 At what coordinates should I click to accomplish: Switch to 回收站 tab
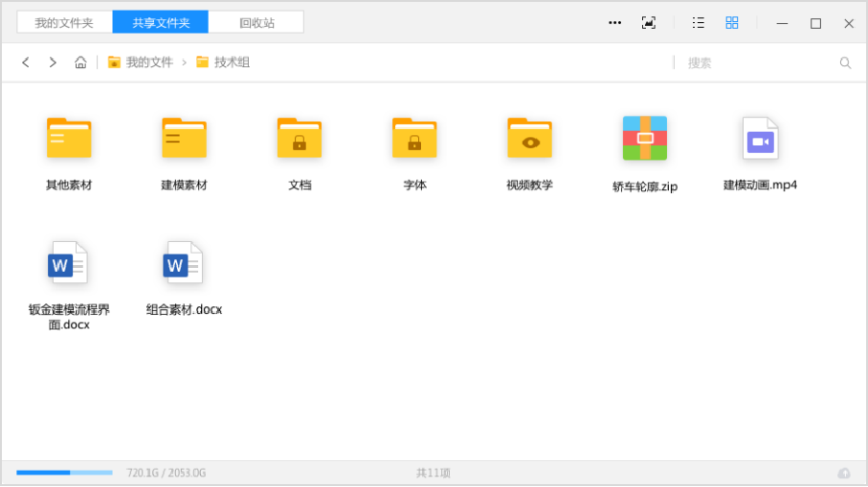(256, 23)
